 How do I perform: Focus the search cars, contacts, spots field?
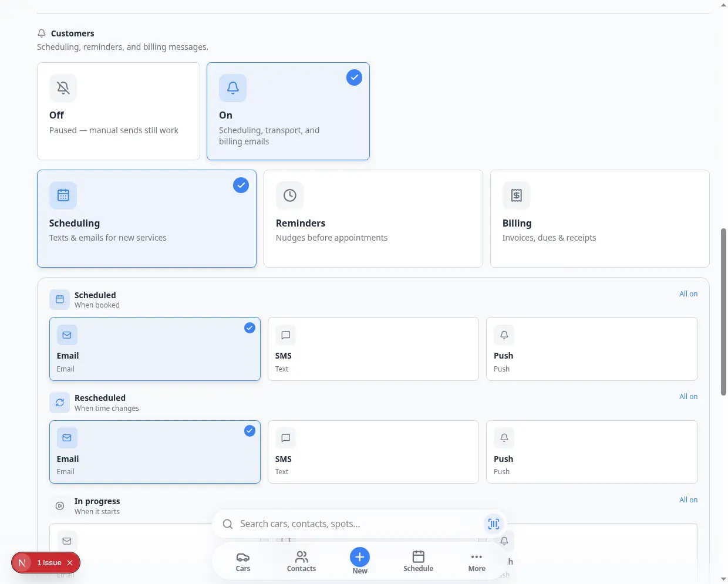coord(358,524)
